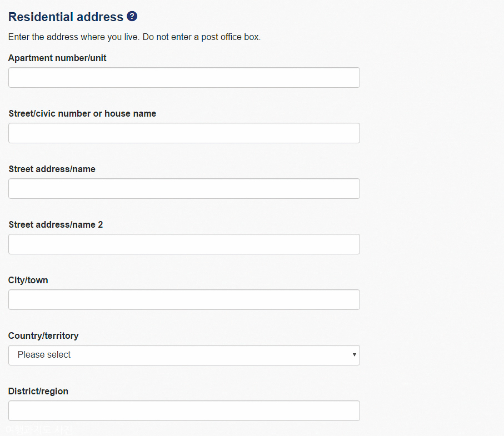
Task: Click the Please select placeholder text
Action: coord(44,355)
